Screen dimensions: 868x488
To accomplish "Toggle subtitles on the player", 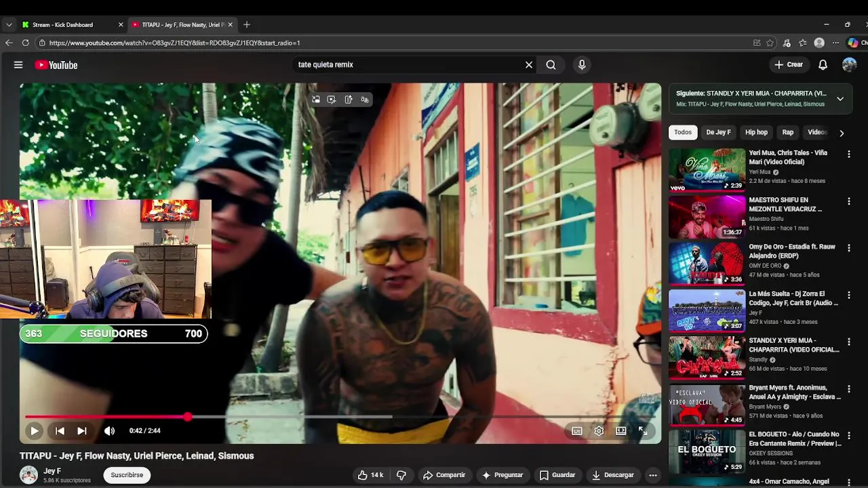I will click(x=577, y=431).
